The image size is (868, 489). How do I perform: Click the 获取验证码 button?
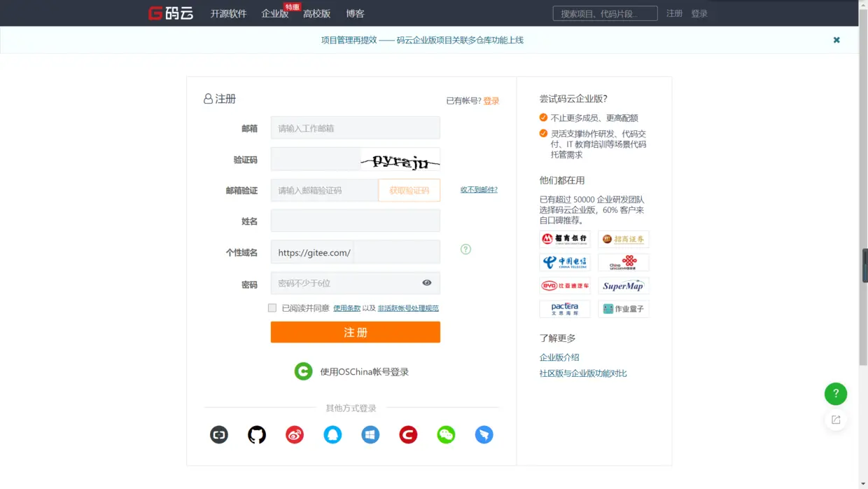pyautogui.click(x=409, y=191)
